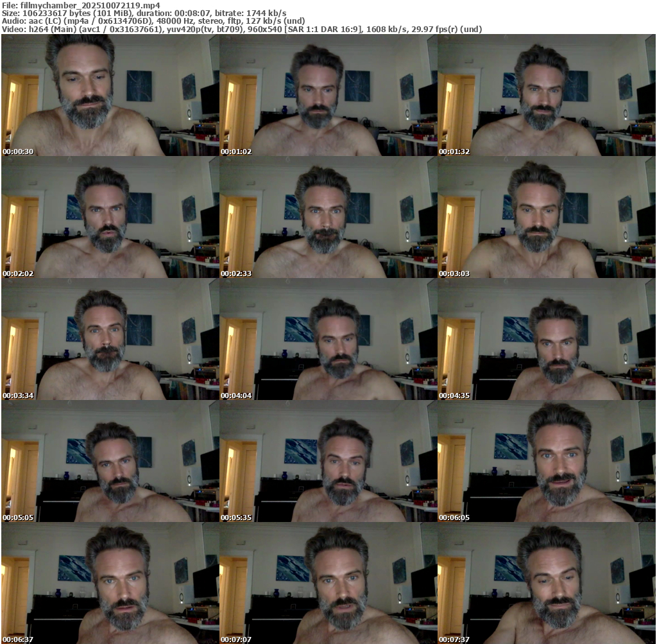Choose the frame labeled 00:02:02
The image size is (657, 644).
point(110,217)
